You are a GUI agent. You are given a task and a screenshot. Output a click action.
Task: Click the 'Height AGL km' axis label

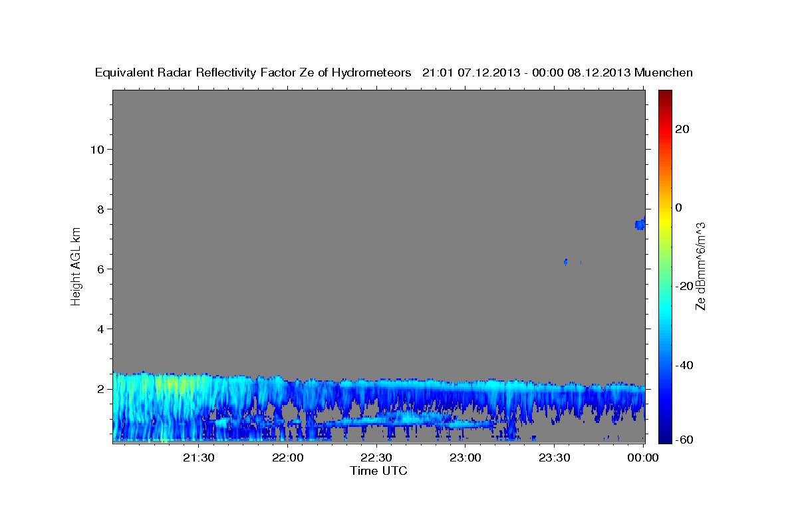76,267
